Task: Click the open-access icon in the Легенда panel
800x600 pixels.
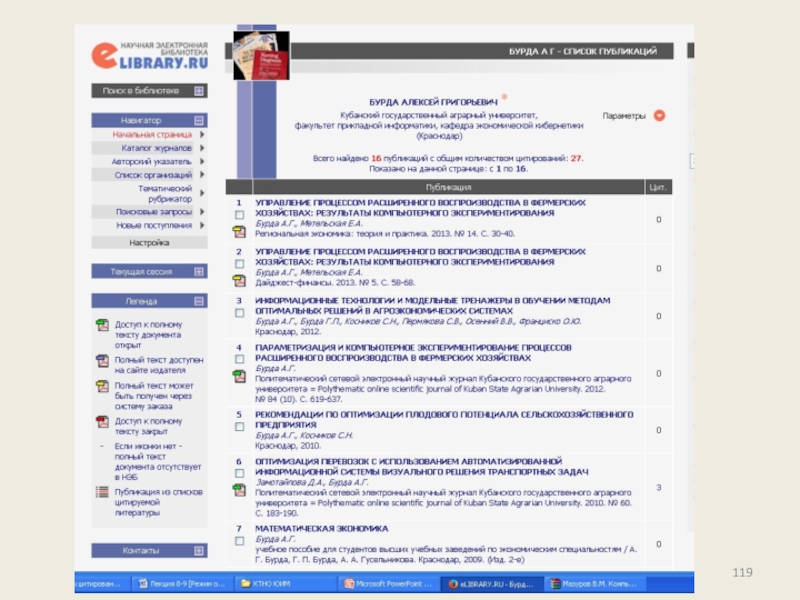Action: point(101,325)
